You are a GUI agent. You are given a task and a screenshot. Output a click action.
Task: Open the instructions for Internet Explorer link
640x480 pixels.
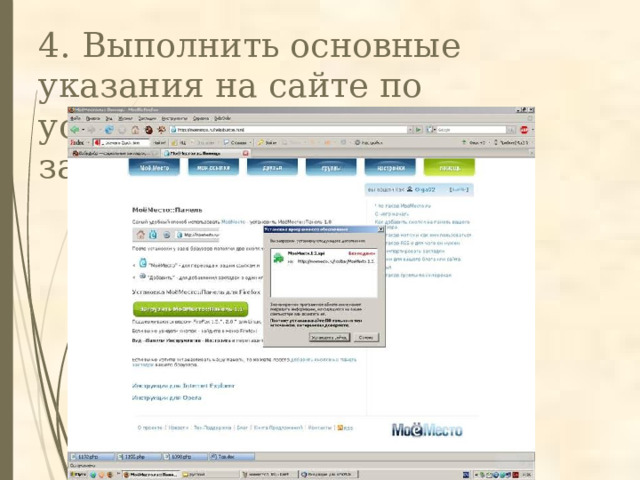coord(183,386)
